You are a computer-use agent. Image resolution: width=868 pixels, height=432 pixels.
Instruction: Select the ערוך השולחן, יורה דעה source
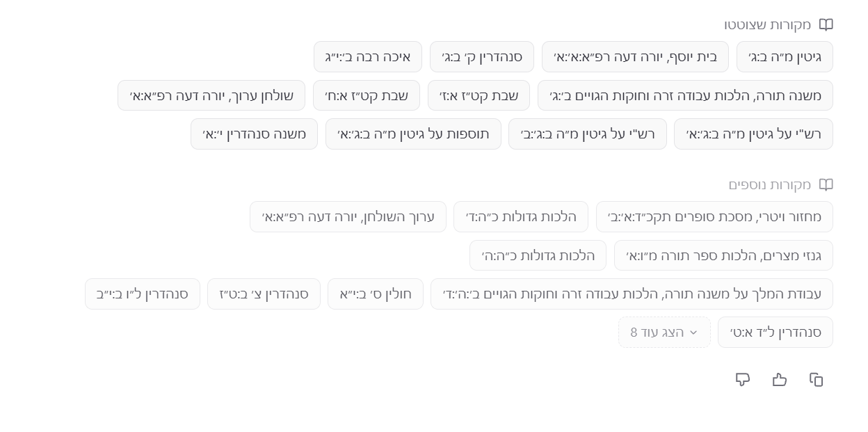coord(348,217)
